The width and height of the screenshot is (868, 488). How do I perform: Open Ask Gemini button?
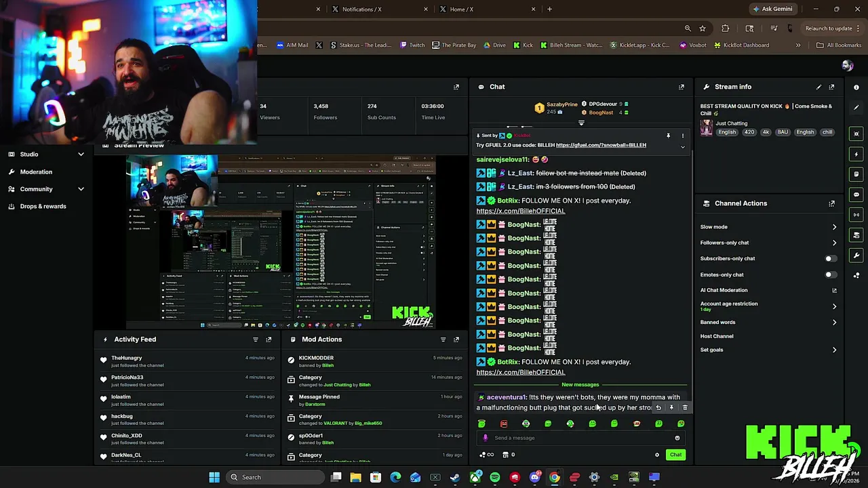(x=772, y=9)
